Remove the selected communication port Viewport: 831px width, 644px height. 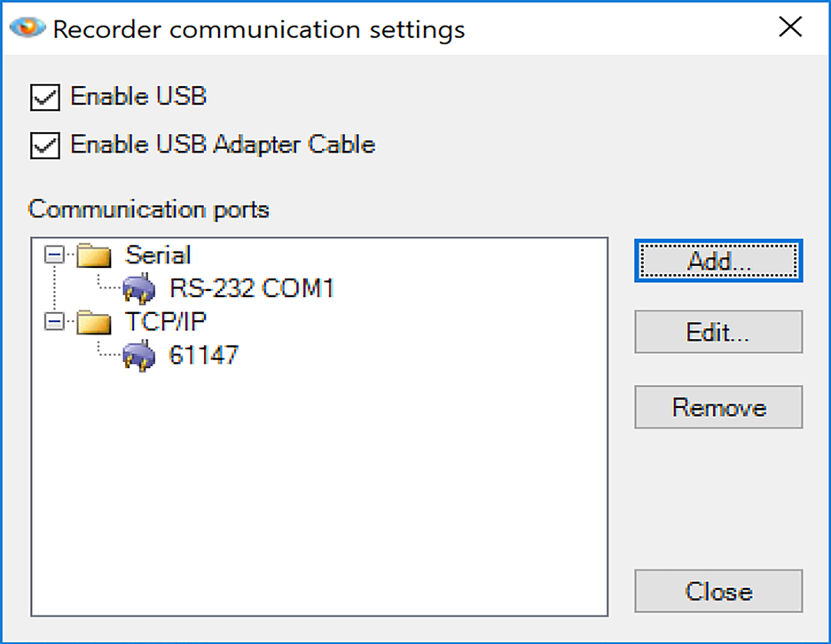[717, 407]
